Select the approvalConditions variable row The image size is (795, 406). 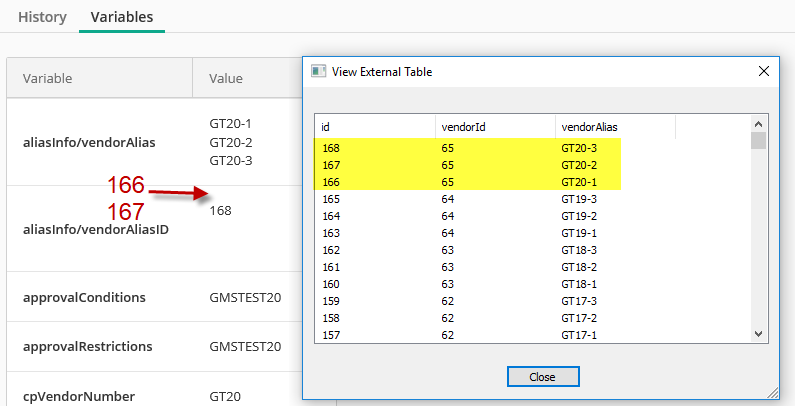click(x=155, y=297)
